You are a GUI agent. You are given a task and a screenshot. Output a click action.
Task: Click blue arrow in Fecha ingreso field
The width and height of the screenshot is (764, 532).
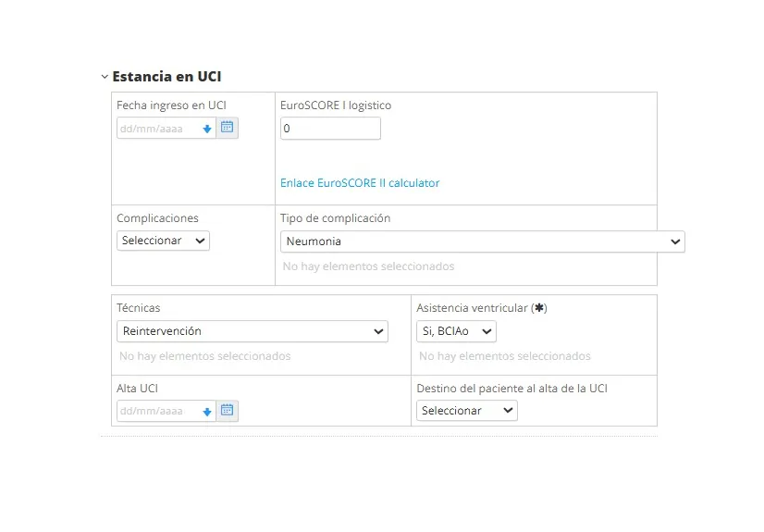pos(207,129)
